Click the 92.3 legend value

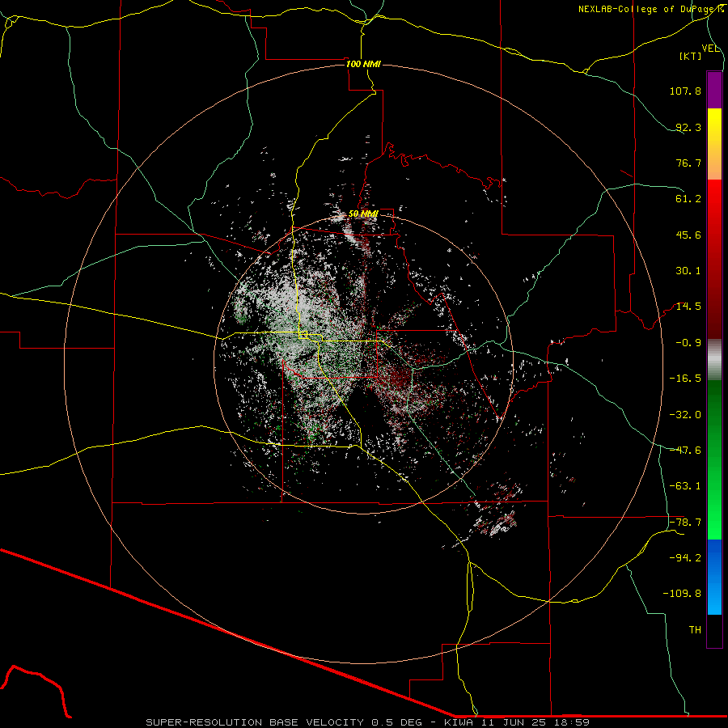tap(688, 127)
